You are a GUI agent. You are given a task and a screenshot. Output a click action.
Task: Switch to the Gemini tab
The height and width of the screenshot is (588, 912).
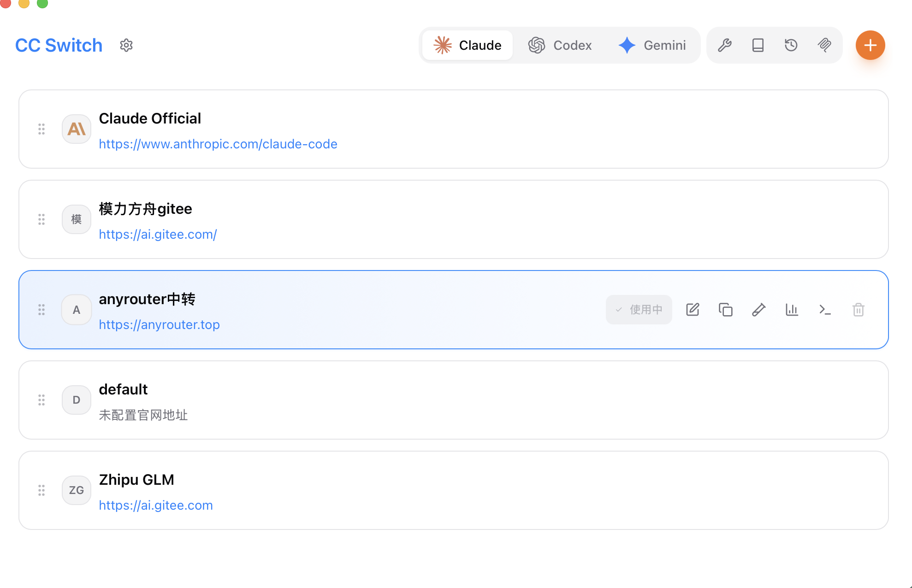pyautogui.click(x=652, y=45)
